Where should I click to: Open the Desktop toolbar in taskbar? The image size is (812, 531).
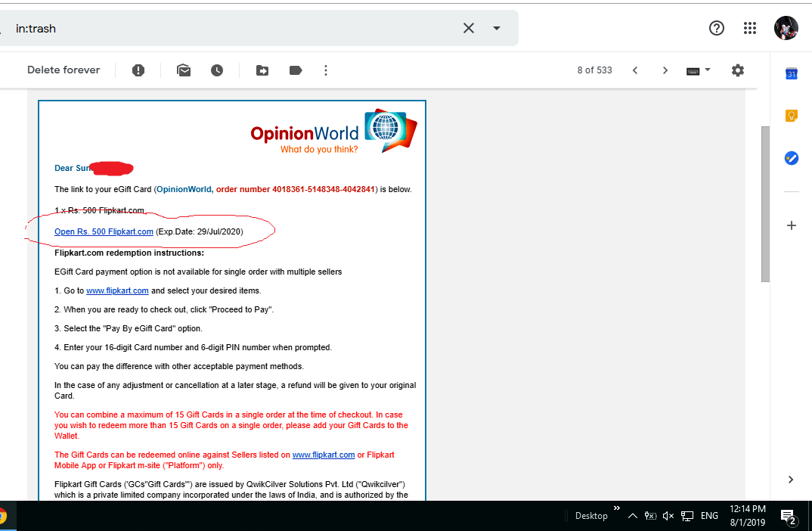pyautogui.click(x=591, y=515)
